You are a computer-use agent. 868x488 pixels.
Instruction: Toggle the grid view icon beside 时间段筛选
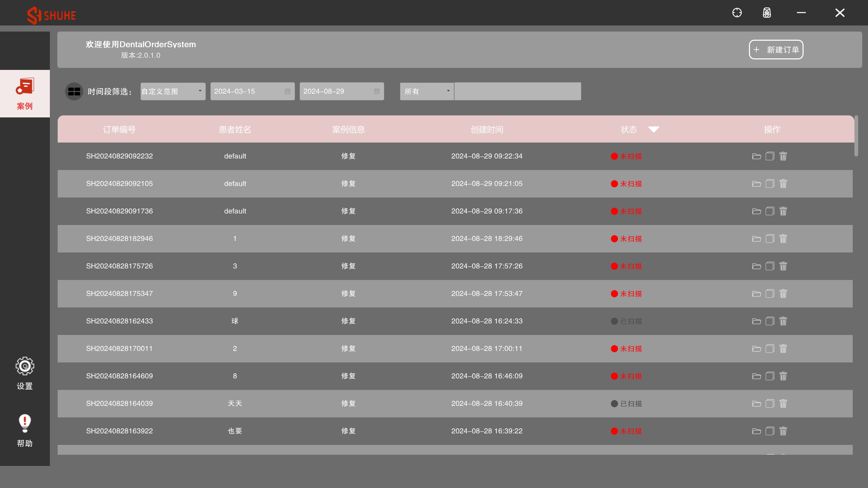[x=74, y=91]
